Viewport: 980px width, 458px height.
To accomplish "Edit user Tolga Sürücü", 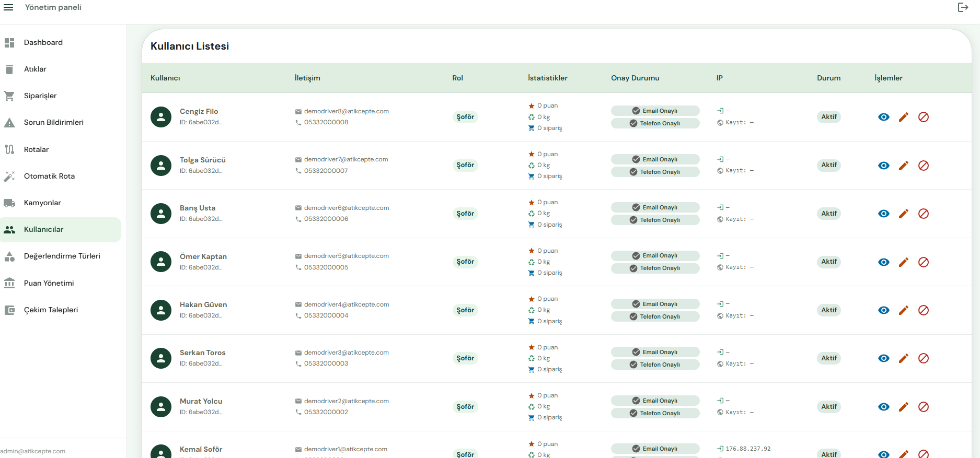I will tap(904, 166).
